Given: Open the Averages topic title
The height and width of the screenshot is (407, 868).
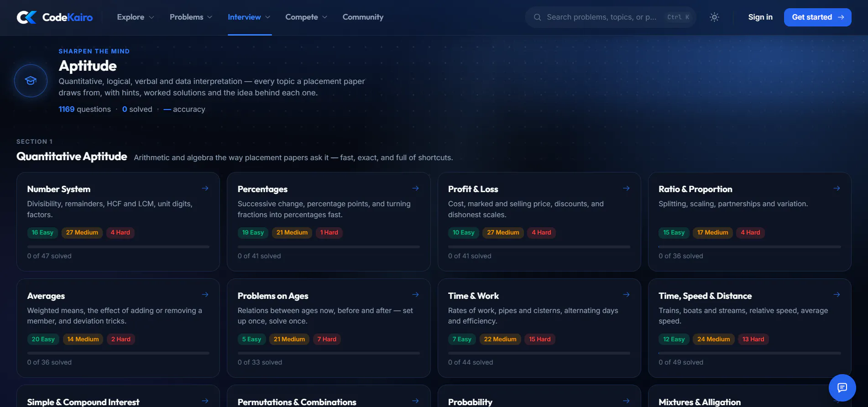Looking at the screenshot, I should pyautogui.click(x=46, y=296).
